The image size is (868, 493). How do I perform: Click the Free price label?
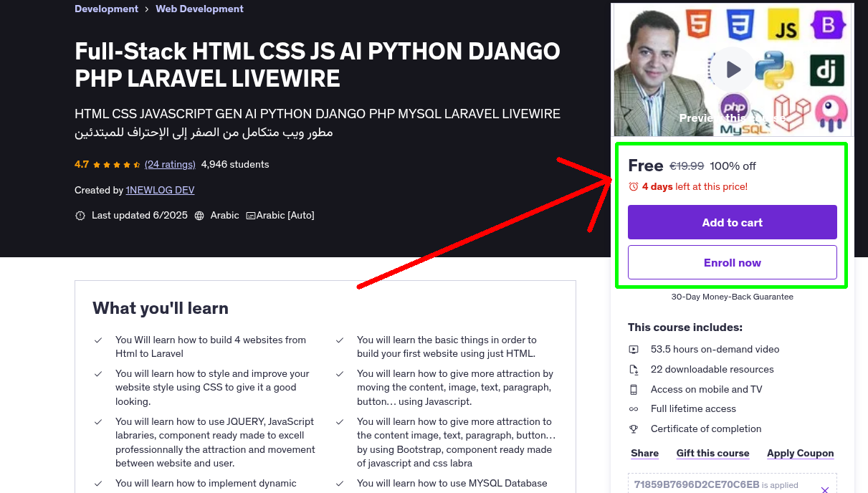(646, 166)
